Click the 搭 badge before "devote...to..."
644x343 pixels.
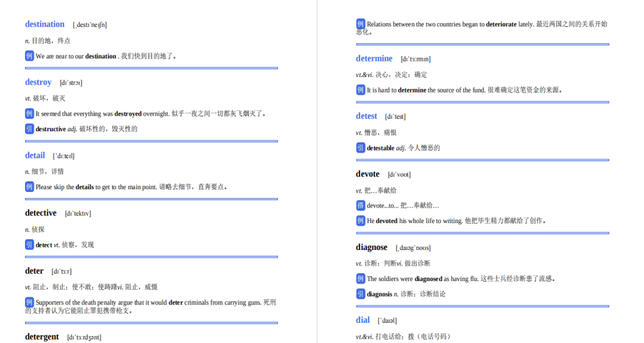pos(360,205)
